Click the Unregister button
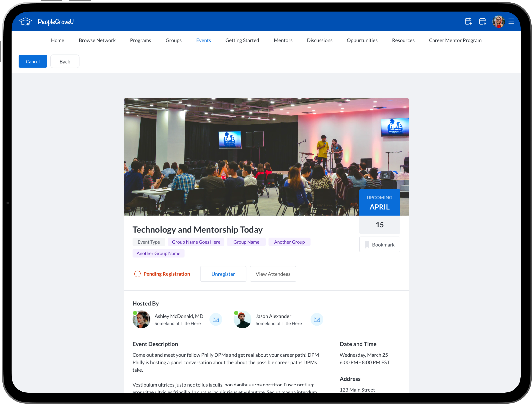The height and width of the screenshot is (404, 532). click(x=223, y=274)
